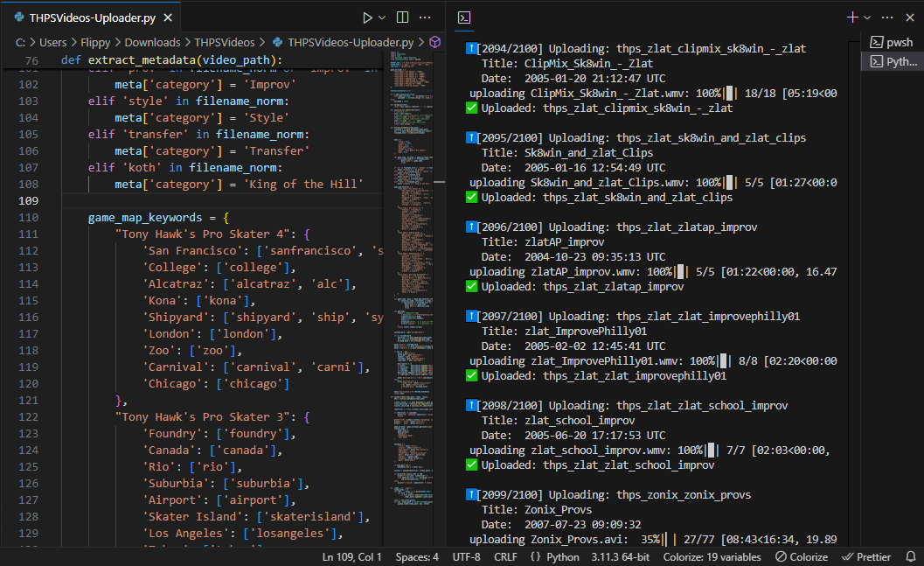Image resolution: width=924 pixels, height=566 pixels.
Task: Click green checkmark for thps_zlat_zlat_school_improv
Action: pos(471,465)
